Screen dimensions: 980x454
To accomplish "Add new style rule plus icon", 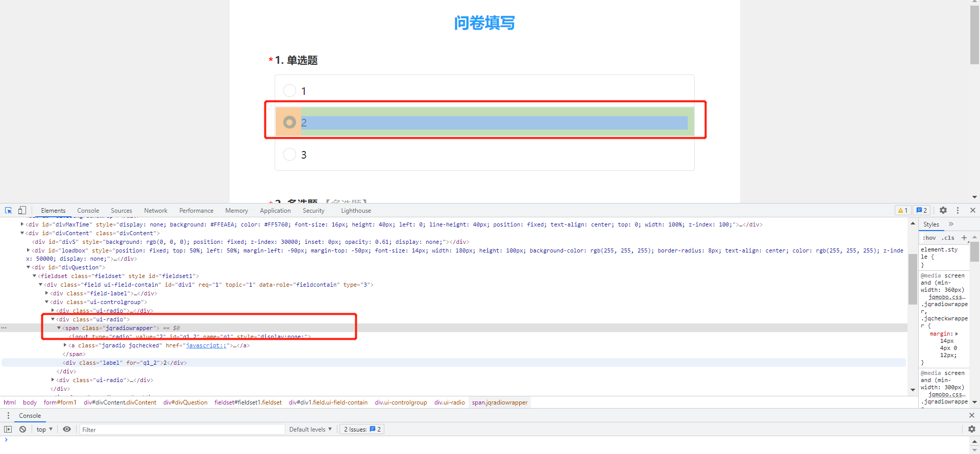I will click(x=964, y=238).
